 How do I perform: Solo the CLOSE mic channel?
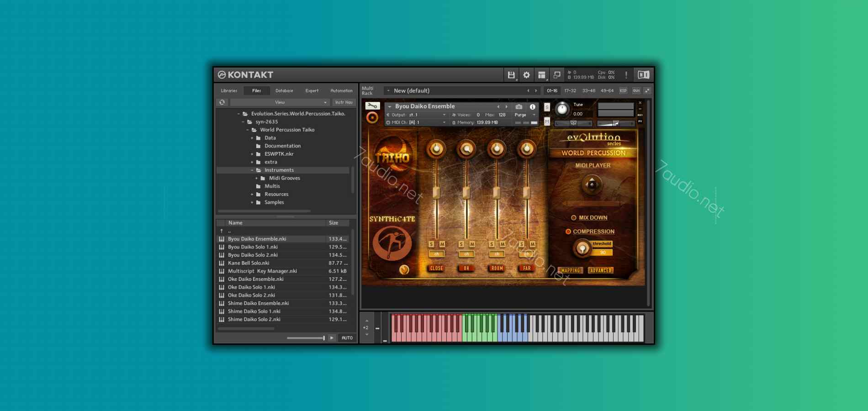(x=431, y=244)
